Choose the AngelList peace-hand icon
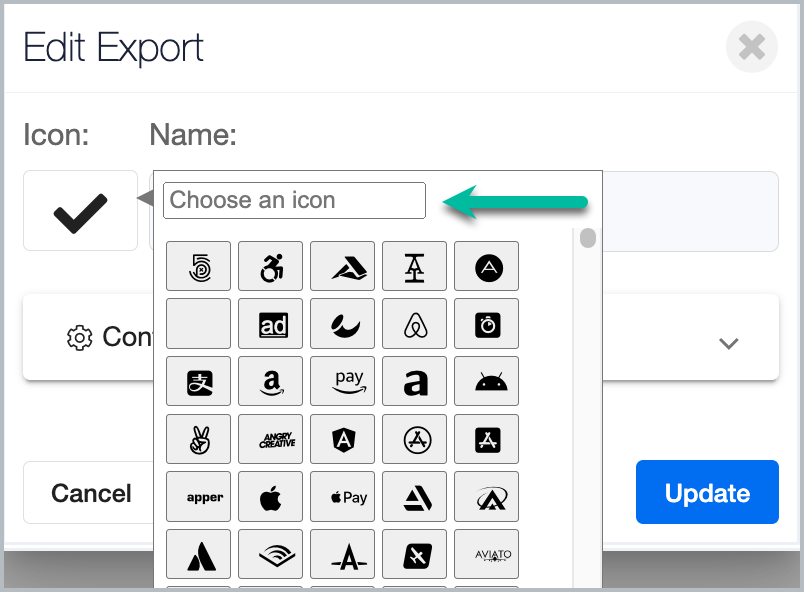This screenshot has height=592, width=804. (198, 439)
